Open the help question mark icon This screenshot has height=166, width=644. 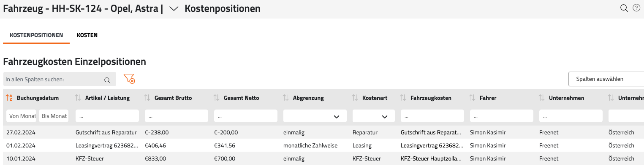(636, 8)
